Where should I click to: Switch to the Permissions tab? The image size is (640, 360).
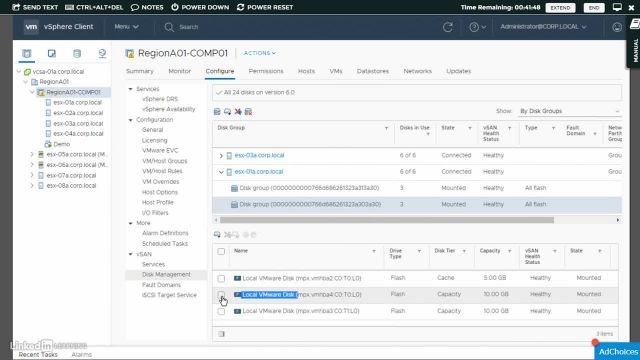click(266, 71)
